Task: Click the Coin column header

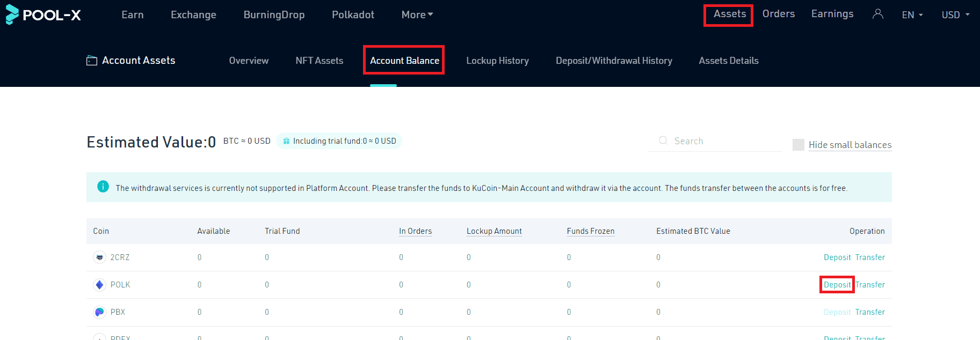Action: (101, 231)
